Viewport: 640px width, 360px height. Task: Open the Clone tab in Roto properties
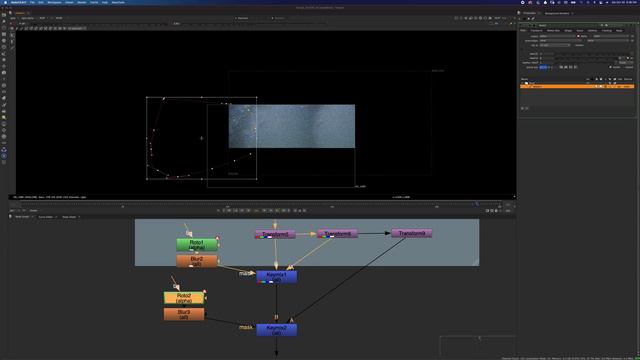coord(580,31)
